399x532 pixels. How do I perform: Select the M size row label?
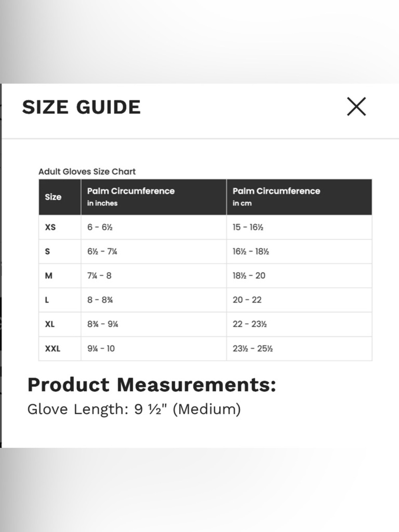pyautogui.click(x=49, y=276)
